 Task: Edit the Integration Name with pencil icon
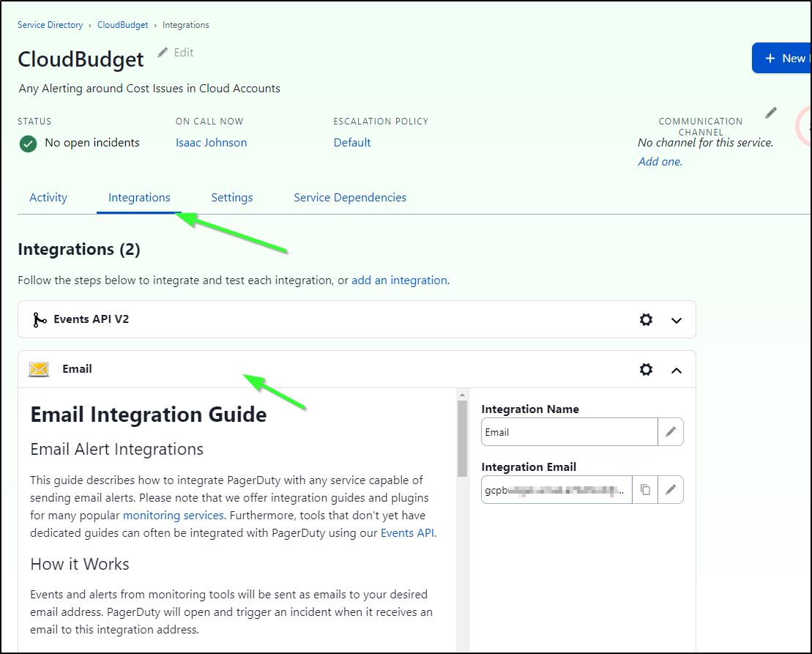(x=671, y=432)
